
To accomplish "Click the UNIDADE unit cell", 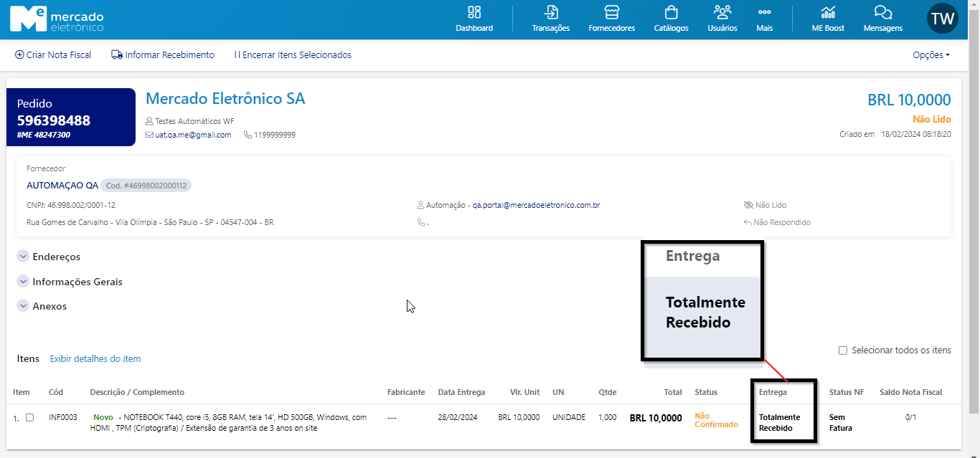I will point(569,417).
